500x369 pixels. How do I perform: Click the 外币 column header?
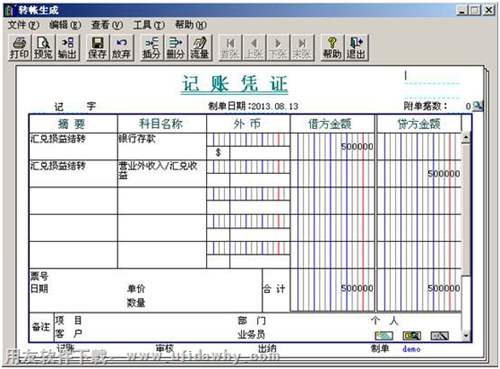248,124
